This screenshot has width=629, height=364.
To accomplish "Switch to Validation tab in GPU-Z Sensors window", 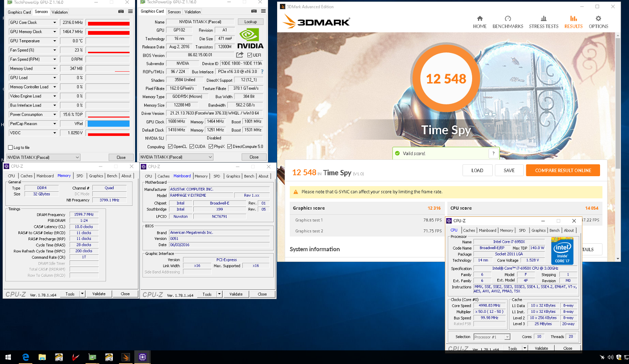I will [60, 12].
